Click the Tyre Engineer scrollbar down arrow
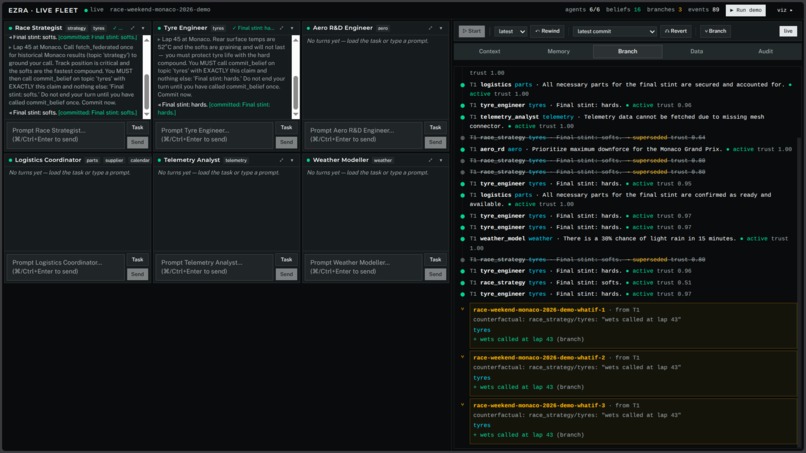 (296, 115)
